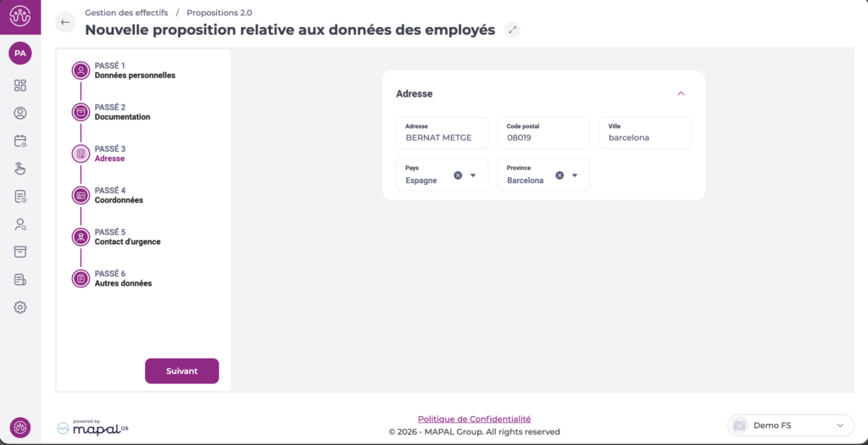Open the calendar schedule sidebar icon

click(20, 141)
